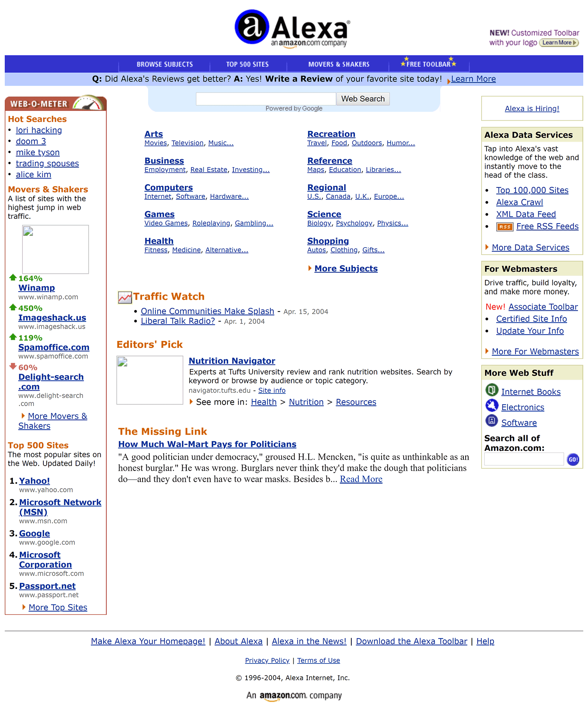The image size is (588, 708).
Task: Open the XML Data Feed link
Action: click(x=526, y=214)
